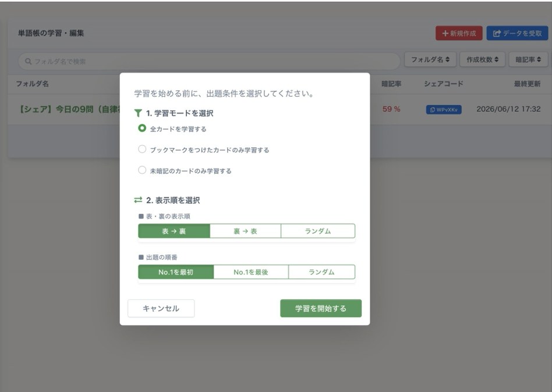Viewport: 552px width, 392px height.
Task: Click the シェアコード column header
Action: 444,84
